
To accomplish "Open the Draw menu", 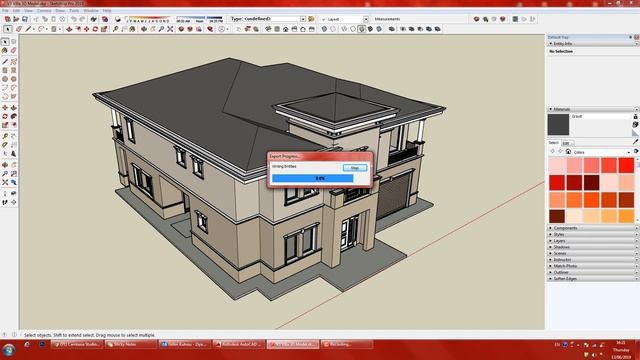I will point(60,11).
